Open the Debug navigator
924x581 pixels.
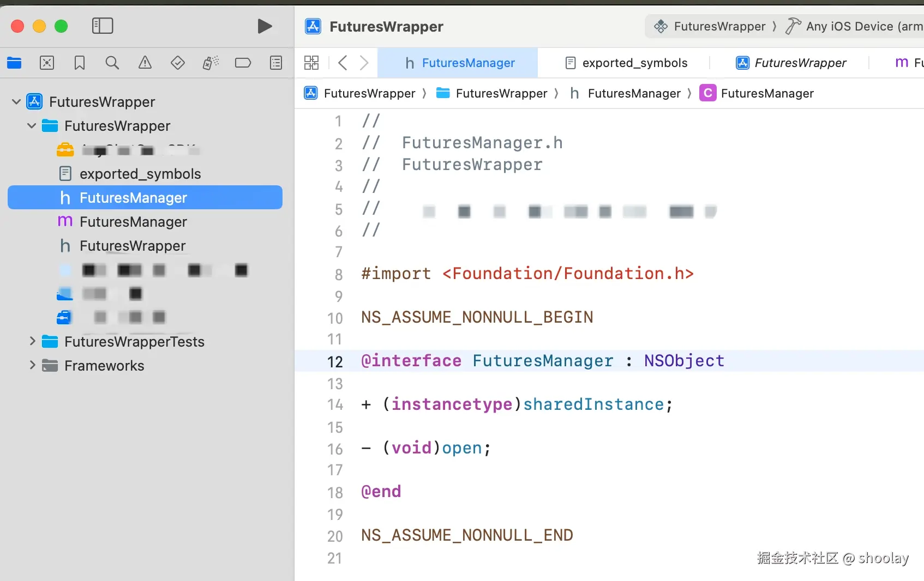211,63
